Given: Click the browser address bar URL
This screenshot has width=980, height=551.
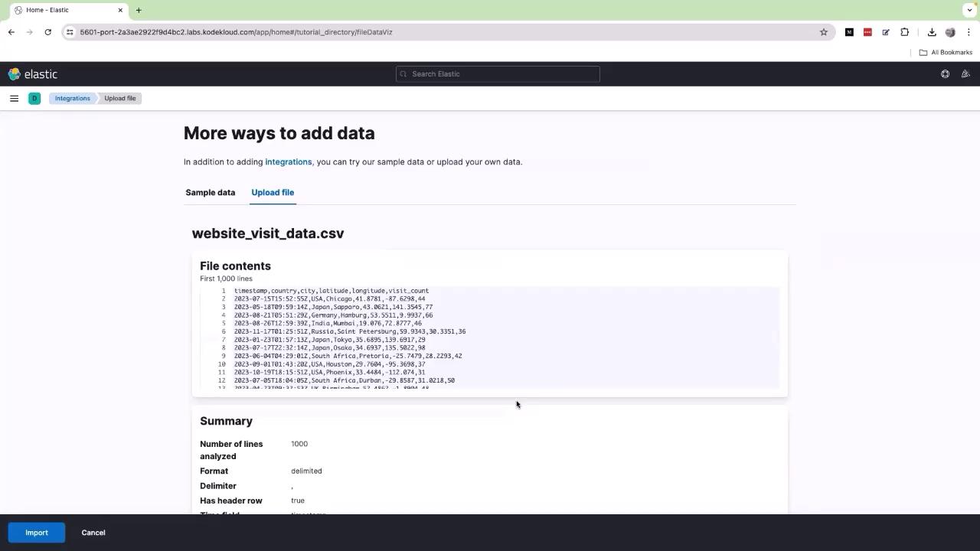Looking at the screenshot, I should pyautogui.click(x=236, y=32).
